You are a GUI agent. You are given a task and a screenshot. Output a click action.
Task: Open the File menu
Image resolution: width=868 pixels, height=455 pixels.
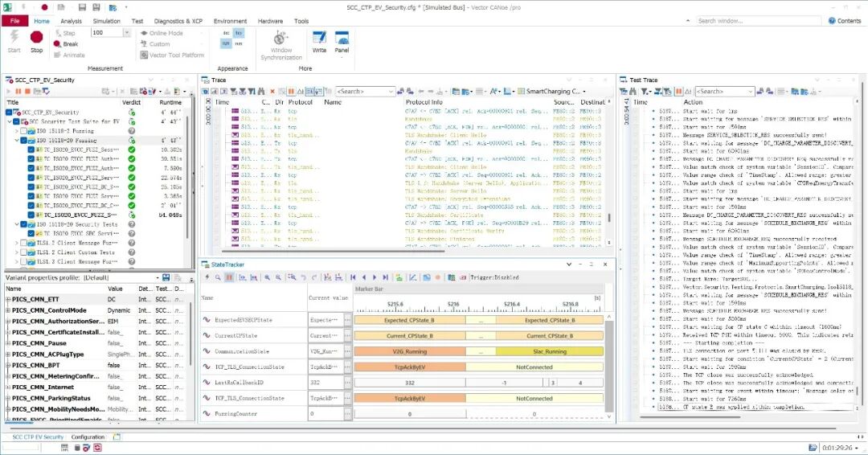[14, 21]
